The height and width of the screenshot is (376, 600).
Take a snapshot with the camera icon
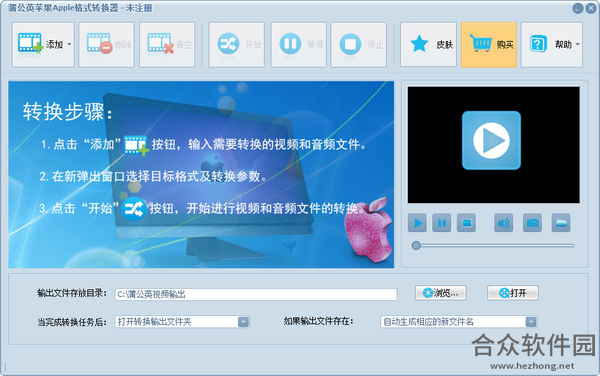coord(532,223)
